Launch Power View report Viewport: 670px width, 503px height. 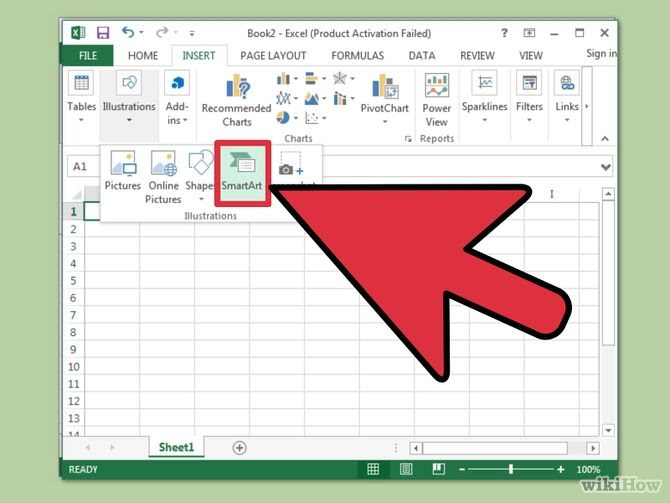[x=436, y=100]
